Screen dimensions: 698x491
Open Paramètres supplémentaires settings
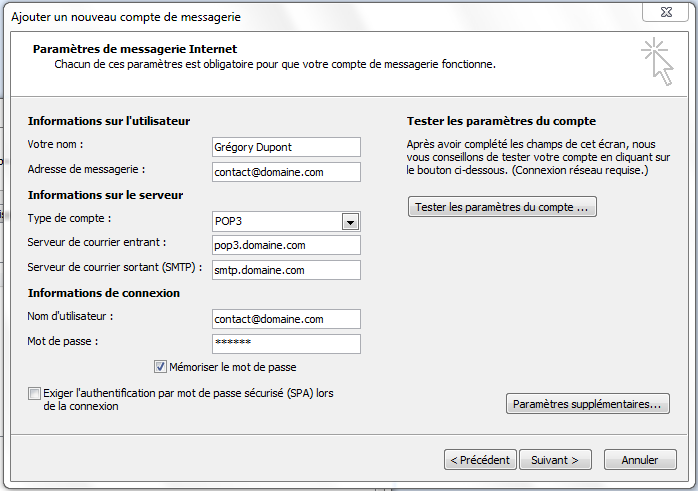[588, 404]
